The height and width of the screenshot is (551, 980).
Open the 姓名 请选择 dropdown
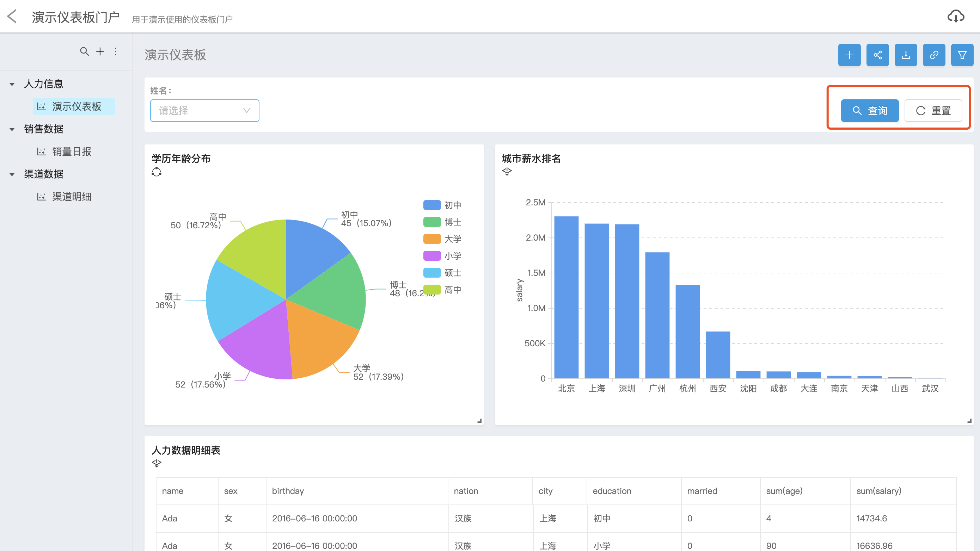coord(204,111)
